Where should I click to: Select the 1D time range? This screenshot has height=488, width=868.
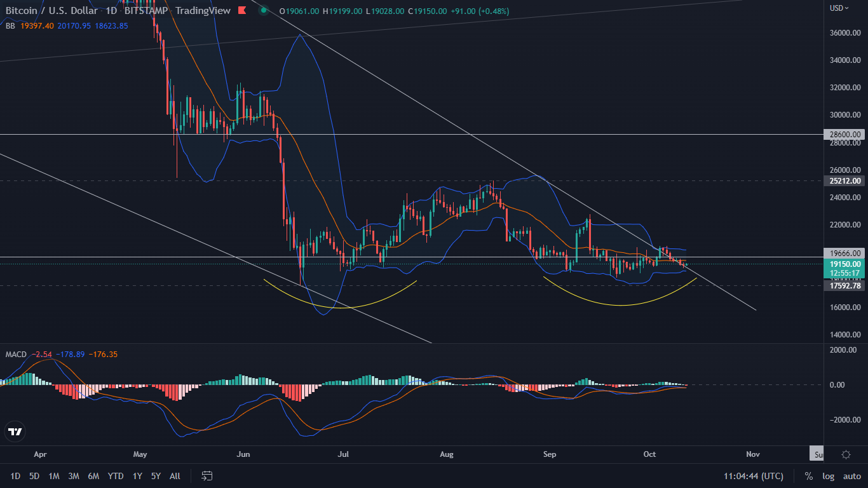click(15, 476)
